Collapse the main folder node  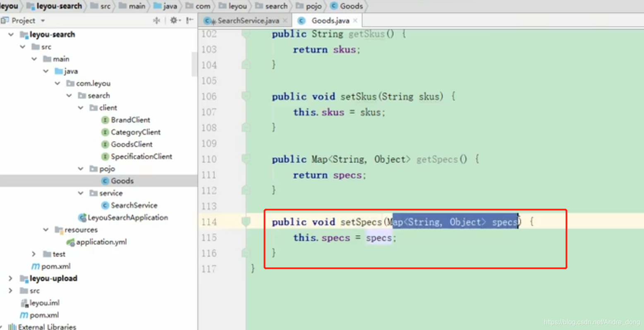(x=34, y=59)
